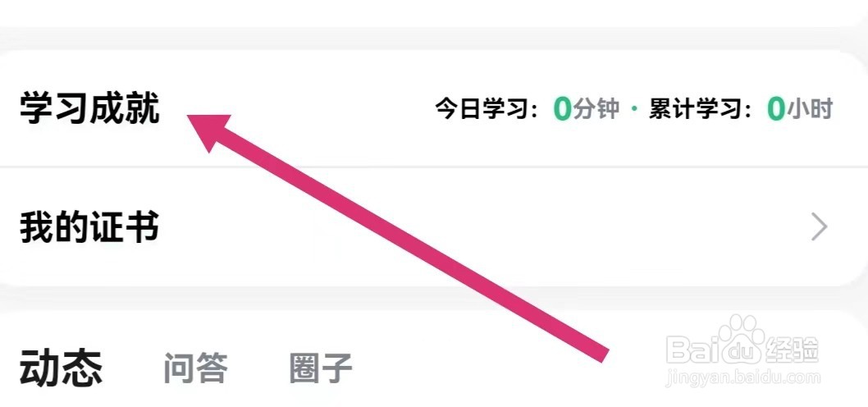The width and height of the screenshot is (868, 407).
Task: Click the 分钟 unit text
Action: coord(596,109)
